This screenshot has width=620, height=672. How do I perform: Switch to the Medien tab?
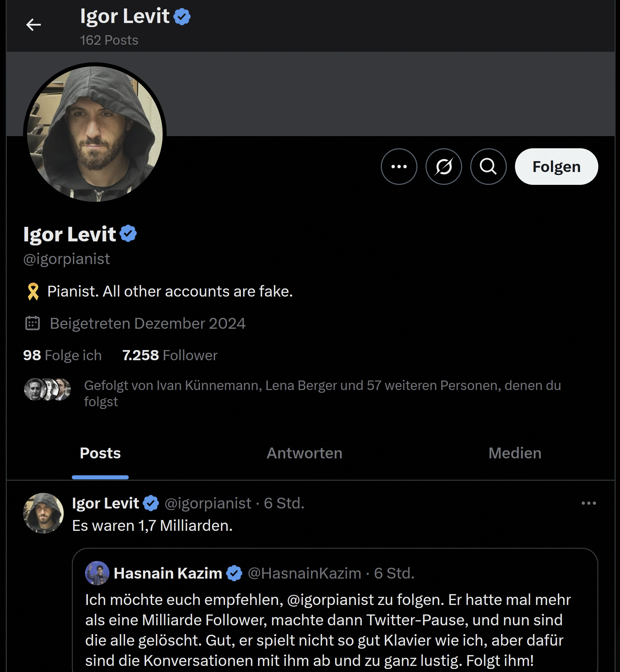[x=515, y=453]
